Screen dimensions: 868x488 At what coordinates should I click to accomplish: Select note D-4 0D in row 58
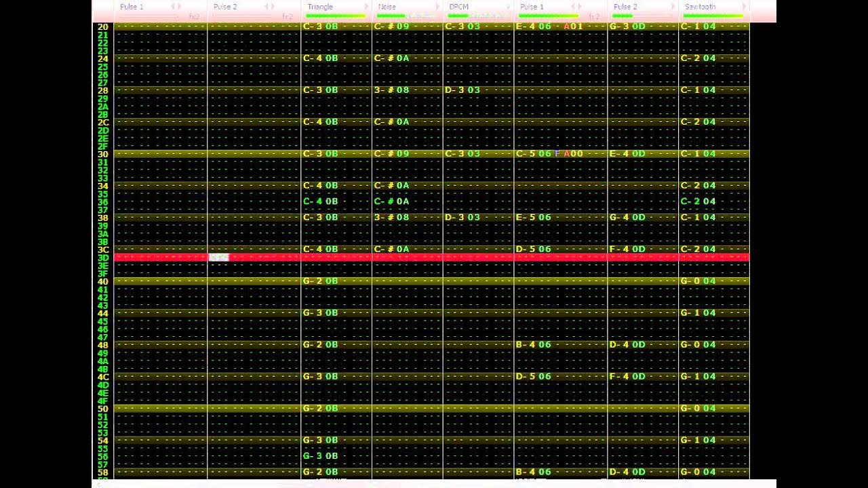627,472
